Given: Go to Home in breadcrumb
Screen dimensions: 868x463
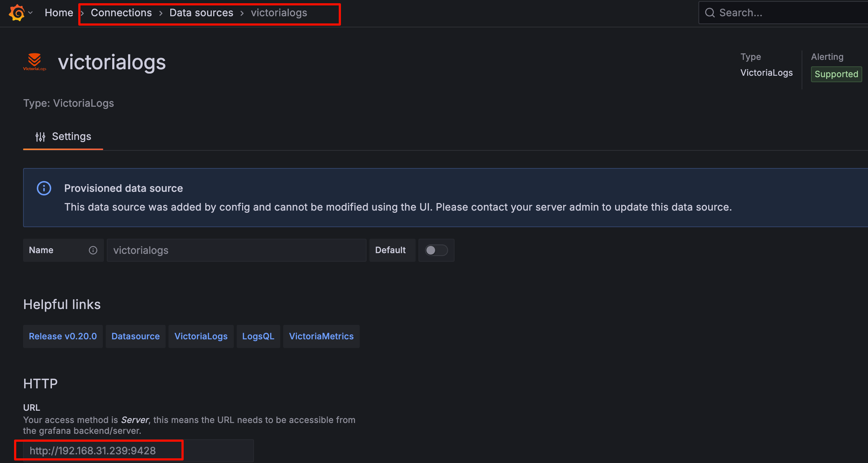Looking at the screenshot, I should pyautogui.click(x=59, y=13).
